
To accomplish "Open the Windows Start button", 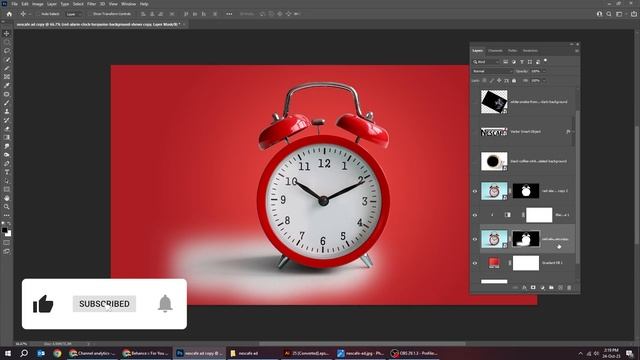I will click(7, 353).
